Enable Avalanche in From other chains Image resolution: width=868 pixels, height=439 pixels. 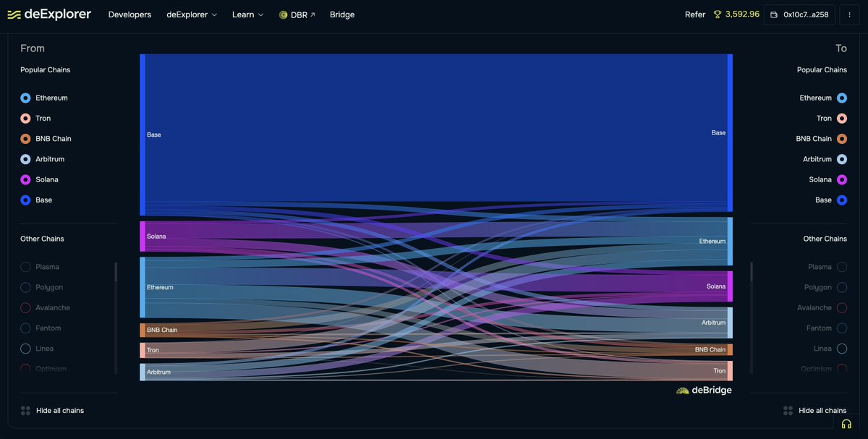coord(25,307)
